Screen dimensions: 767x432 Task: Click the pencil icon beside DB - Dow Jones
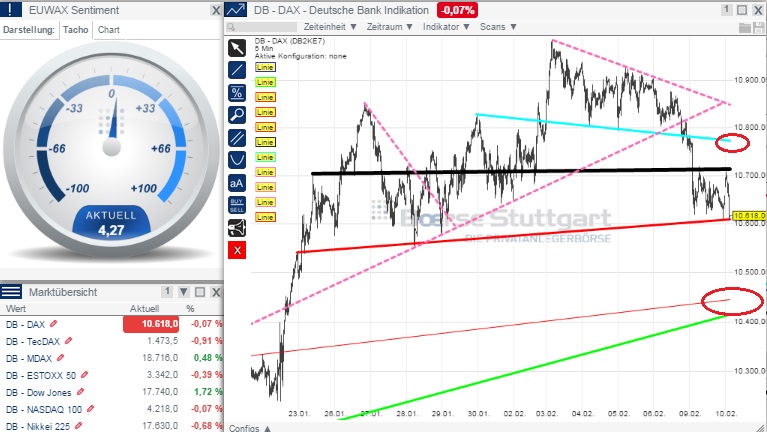pos(80,392)
